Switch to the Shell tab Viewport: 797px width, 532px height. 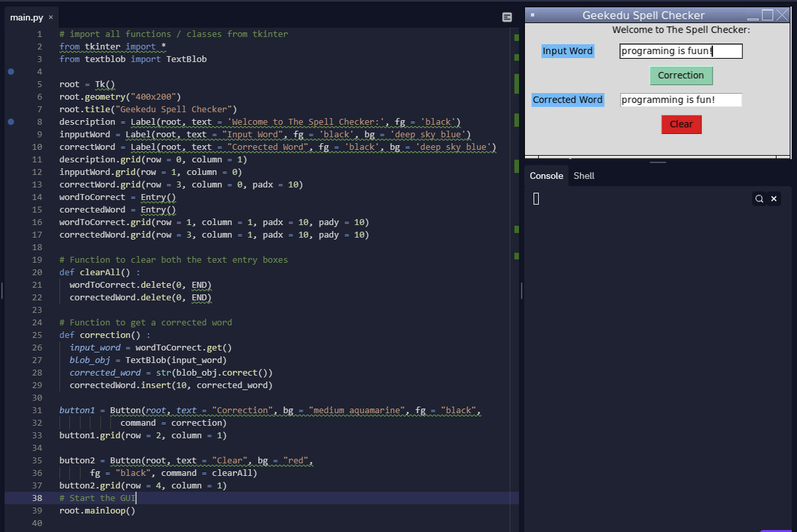click(x=584, y=176)
